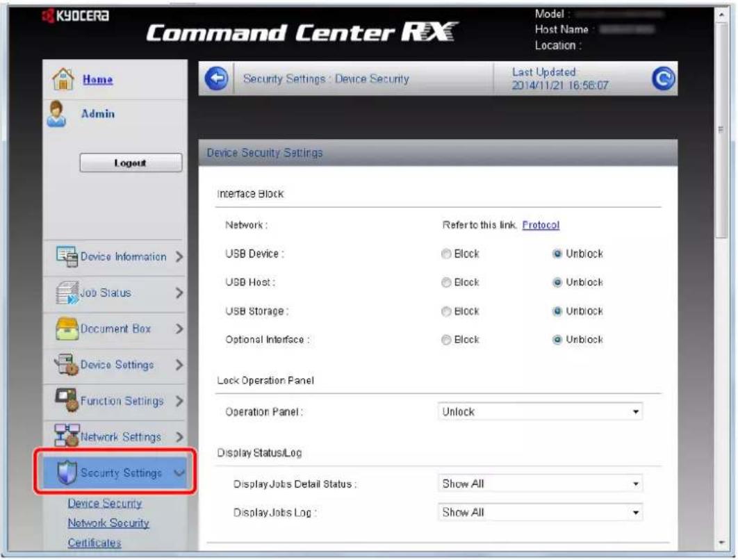Screen dimensions: 738x560
Task: Select Block for USB Host
Action: 445,282
